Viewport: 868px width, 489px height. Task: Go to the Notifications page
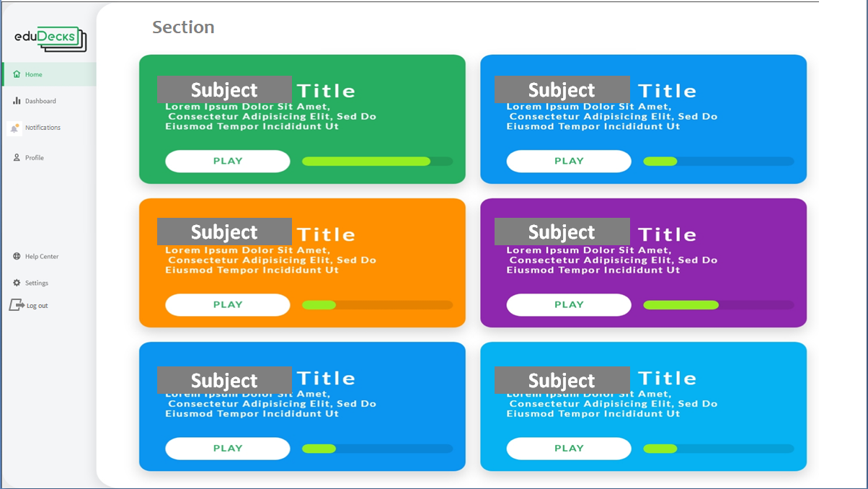43,128
